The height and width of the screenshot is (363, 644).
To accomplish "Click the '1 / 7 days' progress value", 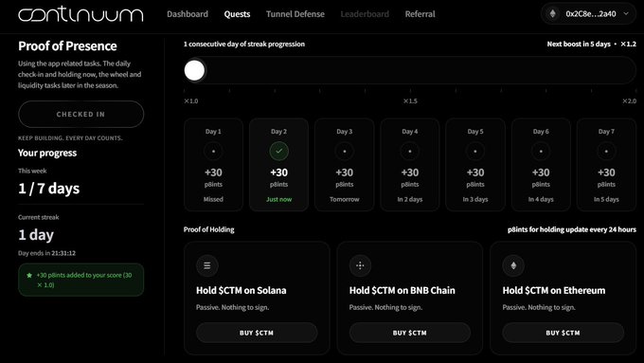I will pos(49,189).
